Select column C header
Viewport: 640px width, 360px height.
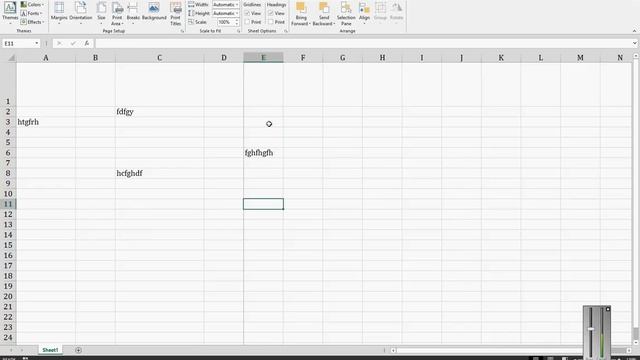click(160, 58)
